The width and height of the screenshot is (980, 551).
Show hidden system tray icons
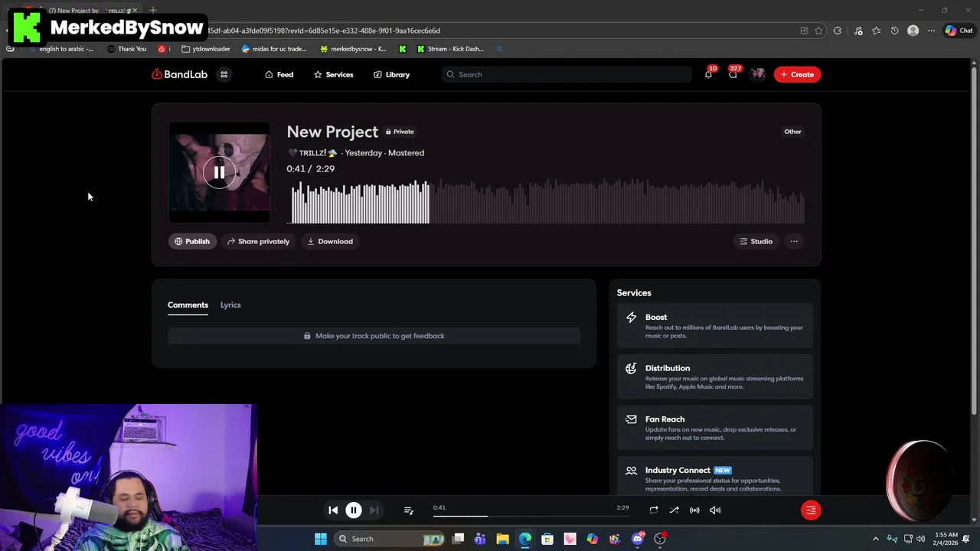[x=876, y=539]
